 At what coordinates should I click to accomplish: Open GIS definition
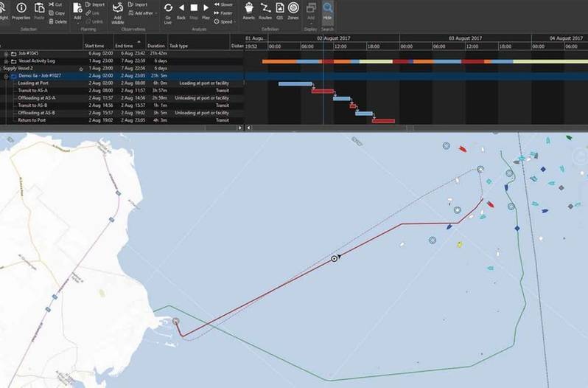click(x=280, y=11)
